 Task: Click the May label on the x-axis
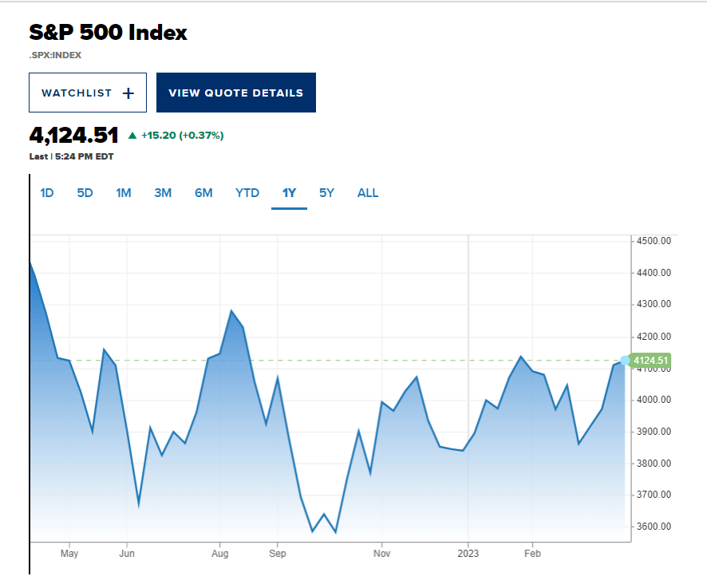69,553
